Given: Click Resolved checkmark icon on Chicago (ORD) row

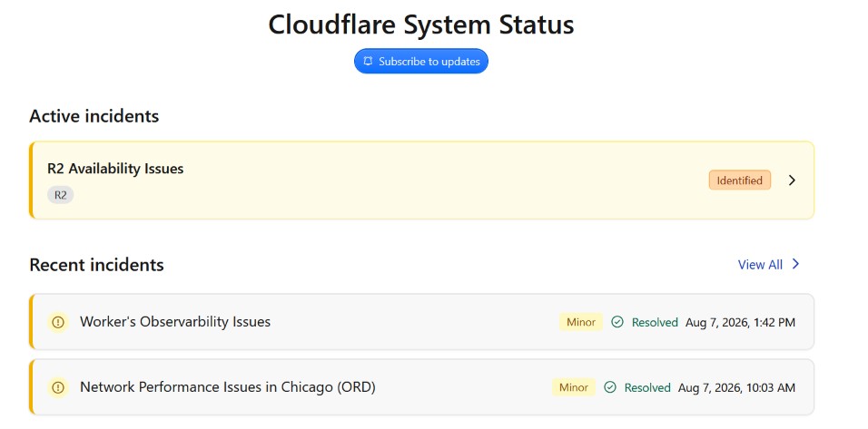Looking at the screenshot, I should tap(610, 387).
